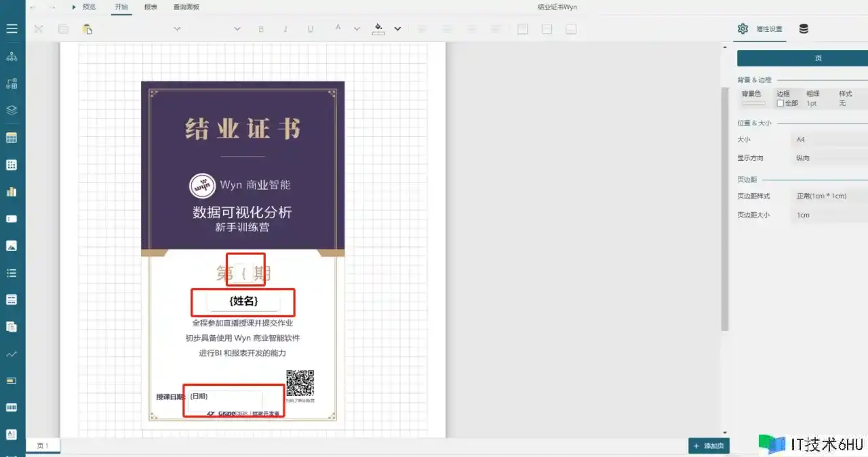Expand the fill color dropdown arrow

397,29
